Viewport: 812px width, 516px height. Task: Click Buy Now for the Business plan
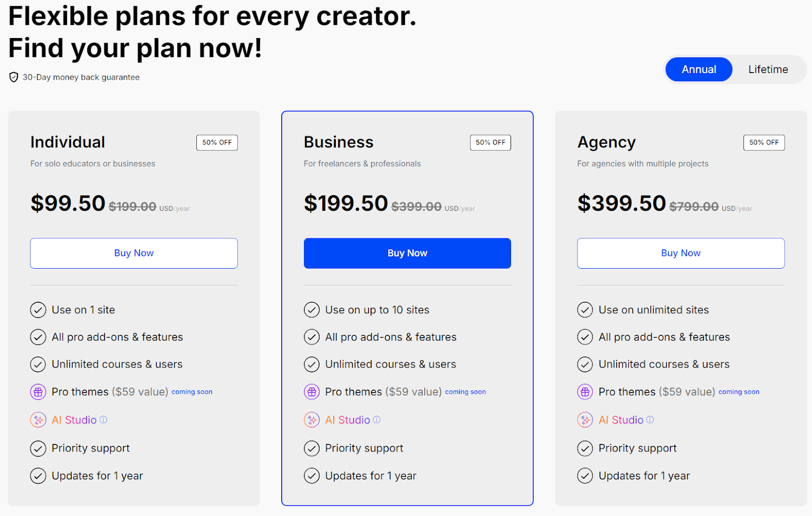[407, 253]
